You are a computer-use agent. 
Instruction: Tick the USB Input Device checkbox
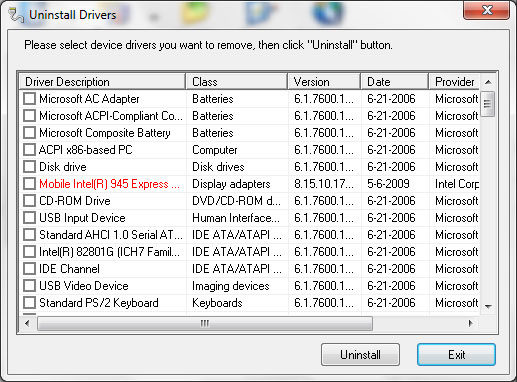click(x=29, y=218)
